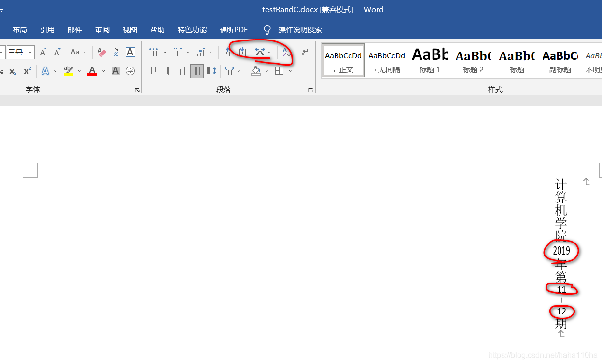Click the Grow Font icon
Screen dimensions: 602x364
coord(43,52)
